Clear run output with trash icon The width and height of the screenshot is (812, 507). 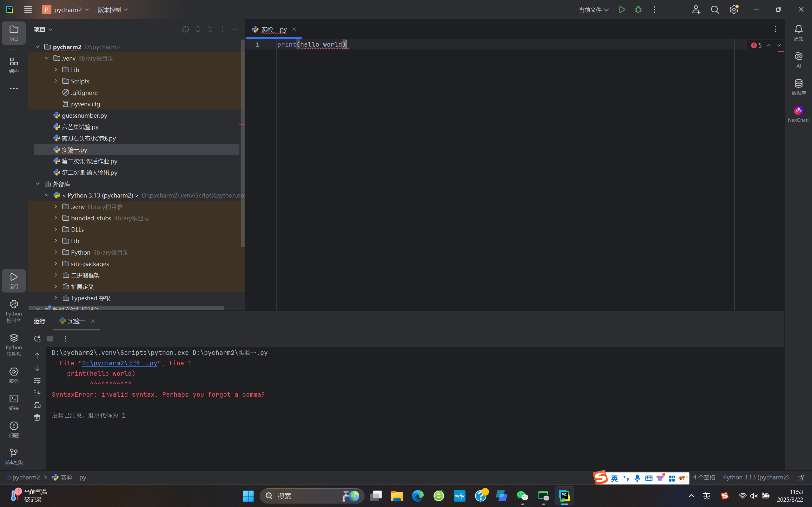coord(37,418)
